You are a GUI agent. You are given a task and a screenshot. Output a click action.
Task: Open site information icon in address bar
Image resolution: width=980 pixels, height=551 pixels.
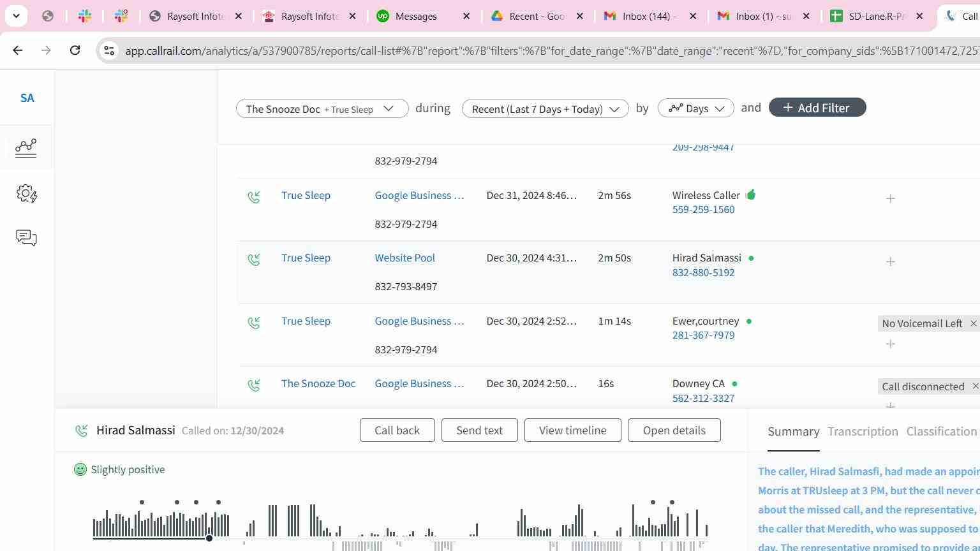(x=109, y=50)
